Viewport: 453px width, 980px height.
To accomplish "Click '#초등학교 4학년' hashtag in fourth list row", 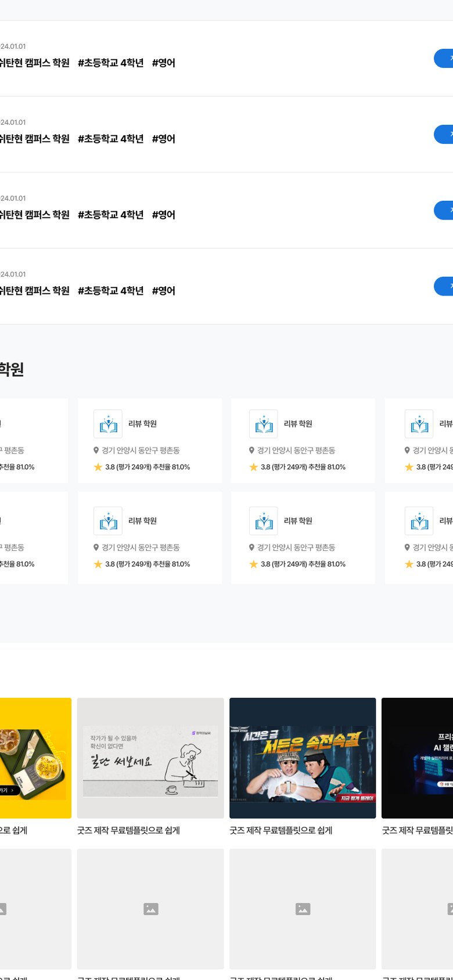I will point(111,291).
